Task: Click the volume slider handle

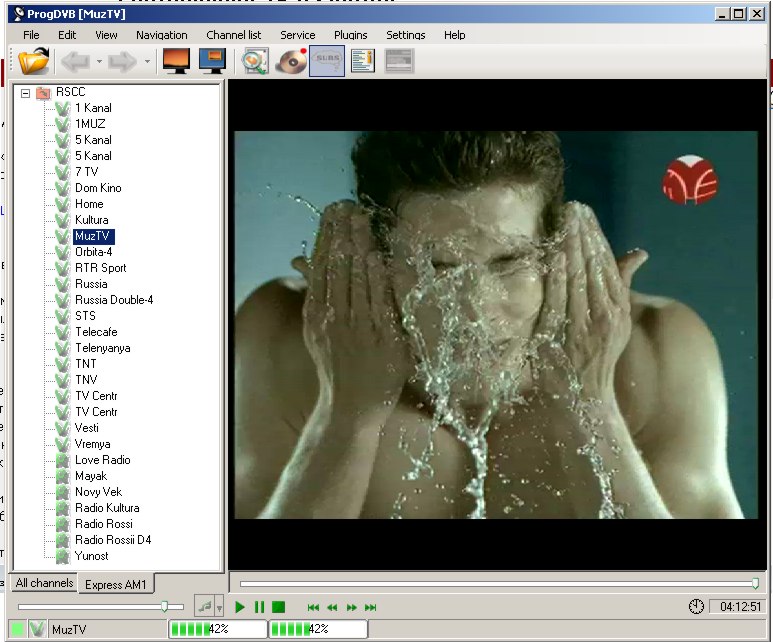Action: (165, 606)
